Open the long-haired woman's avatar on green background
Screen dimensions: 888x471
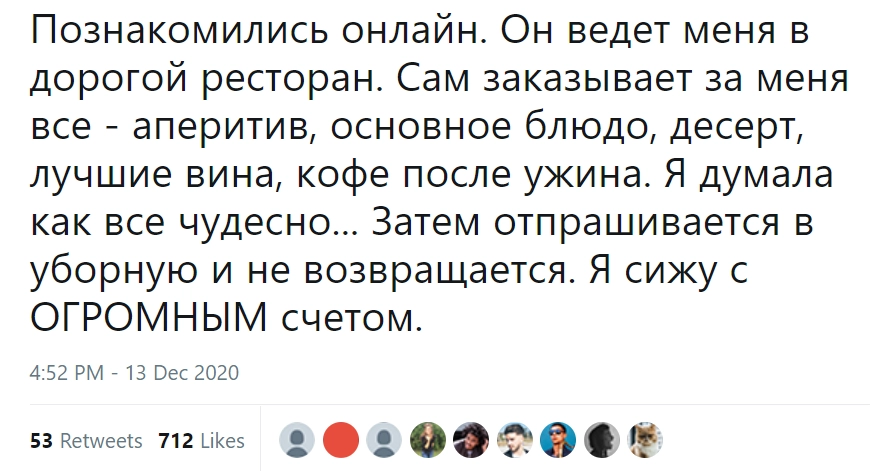427,439
